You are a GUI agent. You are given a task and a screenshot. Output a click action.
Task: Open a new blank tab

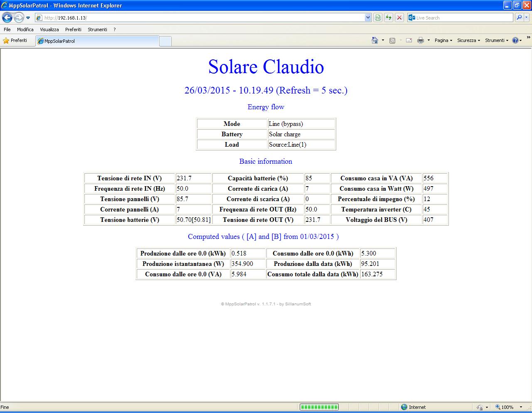point(165,41)
